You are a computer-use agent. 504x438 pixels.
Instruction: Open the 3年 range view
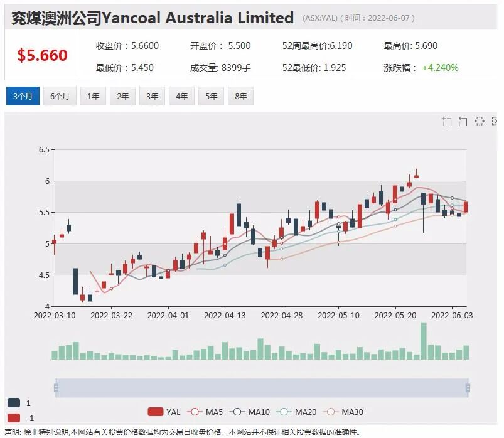(153, 96)
